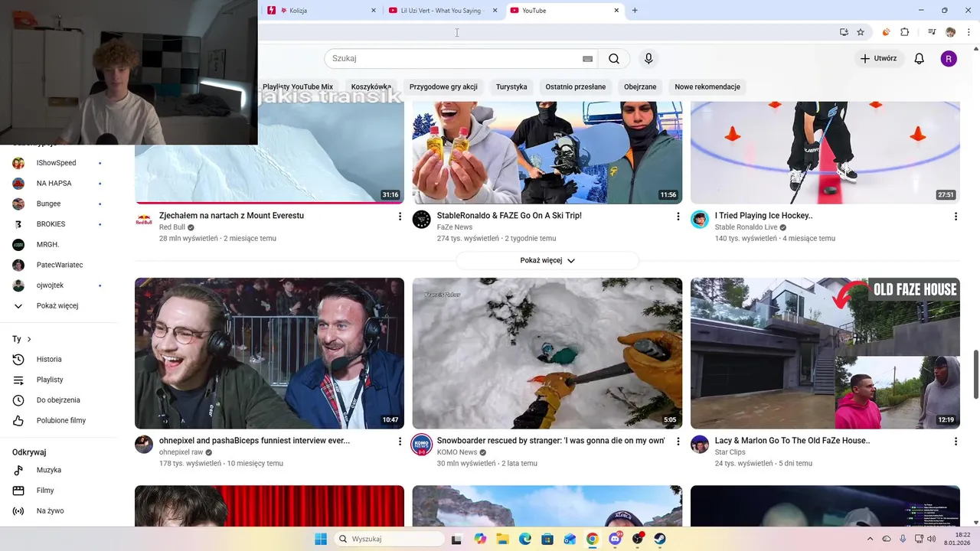Image resolution: width=980 pixels, height=551 pixels.
Task: Select the Ostatnio przesłane chip
Action: click(x=576, y=86)
